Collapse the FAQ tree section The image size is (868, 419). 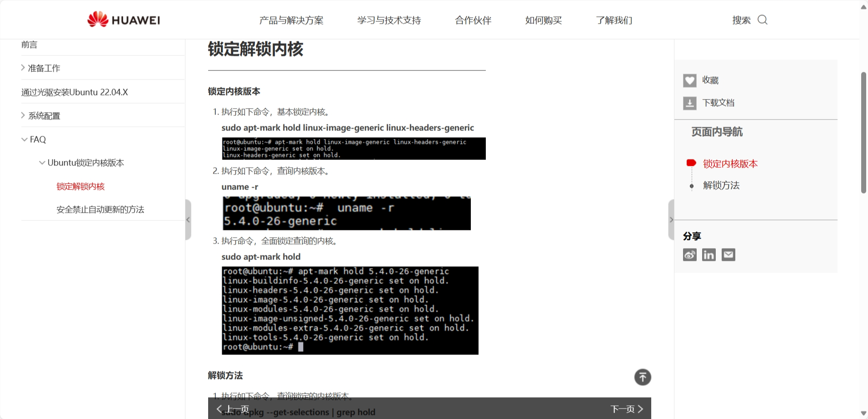click(25, 140)
